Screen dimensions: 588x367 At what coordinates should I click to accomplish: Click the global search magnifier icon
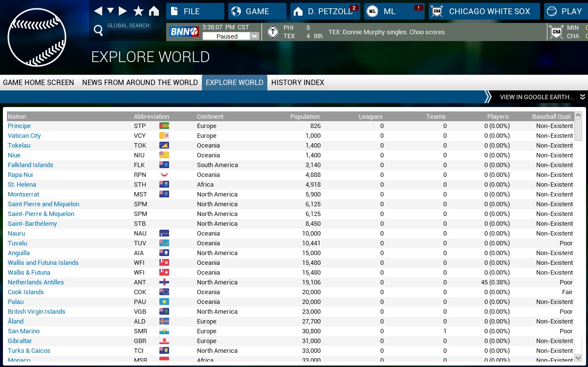(98, 31)
